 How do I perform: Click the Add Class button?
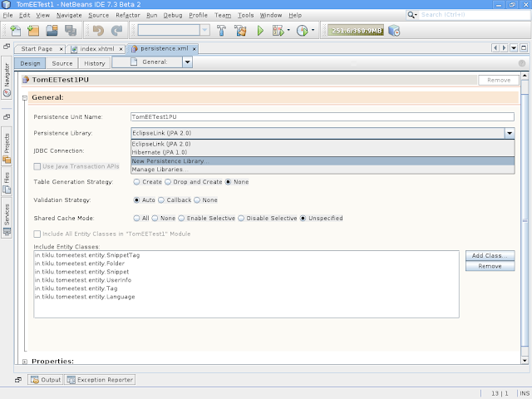(x=490, y=255)
